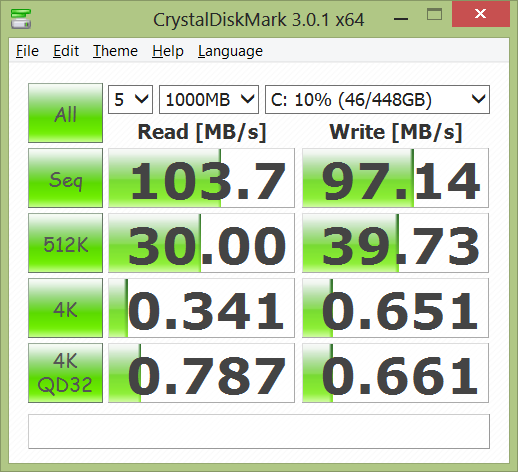Open the 1000MB test size dropdown
Image resolution: width=518 pixels, height=472 pixels.
pyautogui.click(x=209, y=99)
